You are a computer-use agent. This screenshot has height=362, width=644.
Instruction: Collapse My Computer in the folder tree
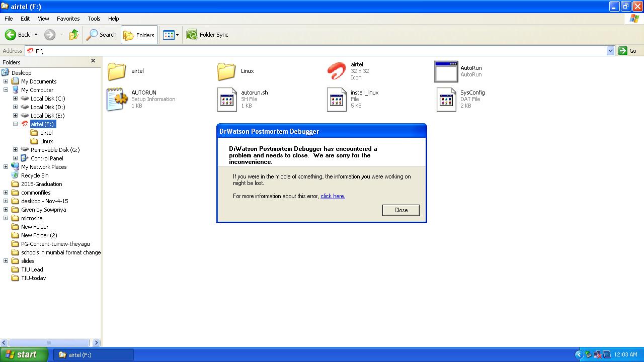(6, 90)
